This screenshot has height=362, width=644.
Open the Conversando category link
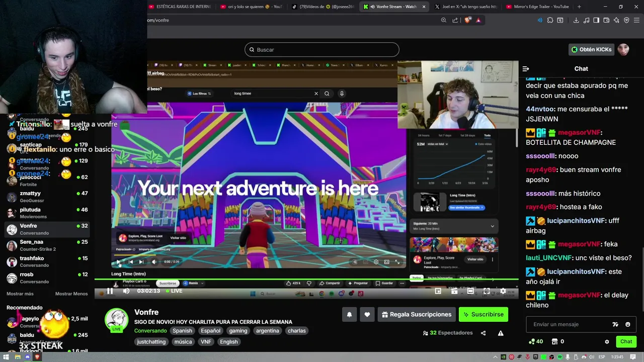[x=150, y=331]
